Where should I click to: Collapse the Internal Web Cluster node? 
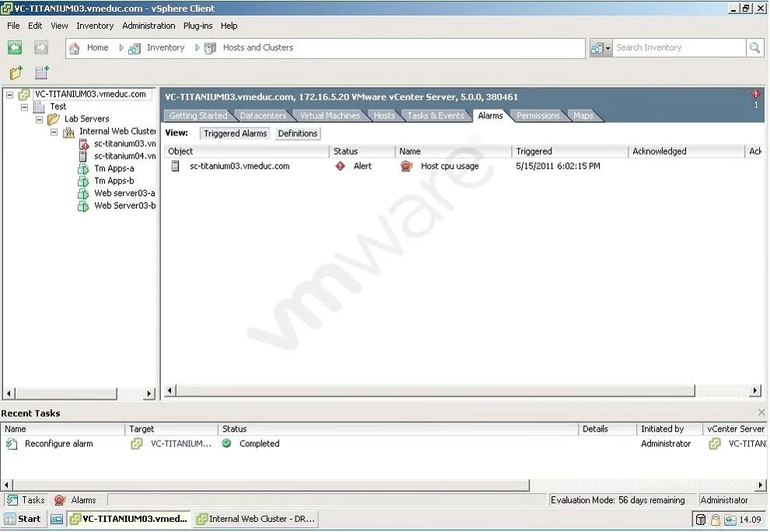point(54,132)
